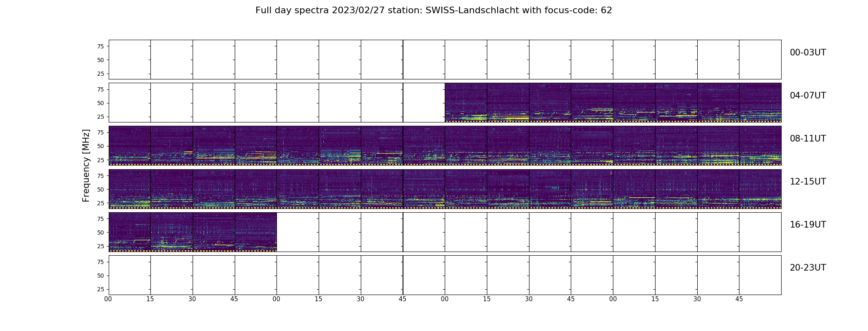Click last empty panel in 20-23UT row
The height and width of the screenshot is (331, 868).
click(x=760, y=275)
